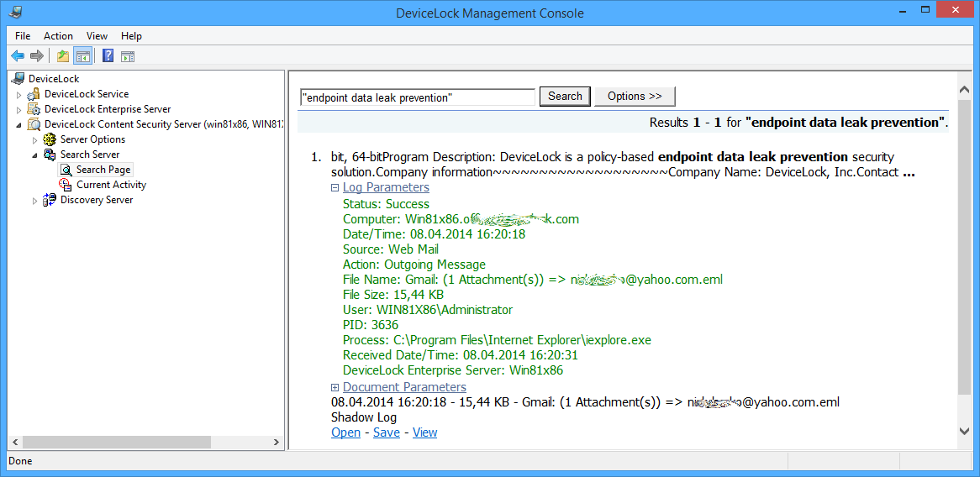Click the 'File Size: 15,44 KB' line
This screenshot has height=477, width=980.
point(393,294)
